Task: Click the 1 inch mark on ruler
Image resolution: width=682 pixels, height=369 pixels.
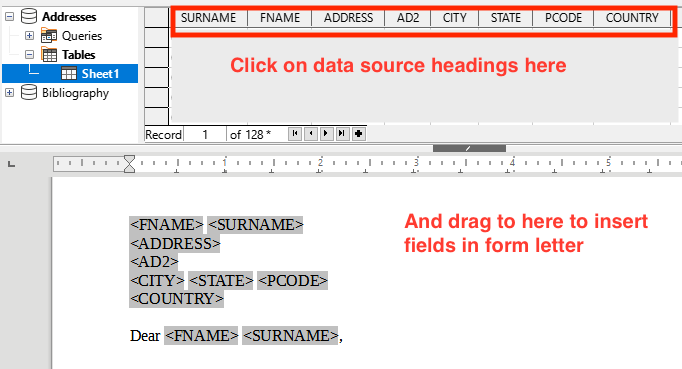Action: tap(225, 163)
